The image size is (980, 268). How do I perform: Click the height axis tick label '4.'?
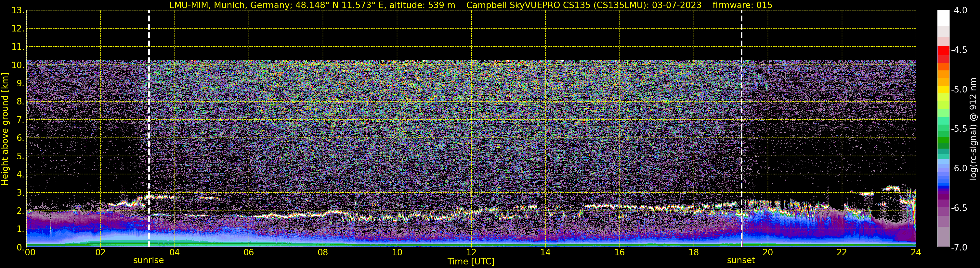coord(20,175)
